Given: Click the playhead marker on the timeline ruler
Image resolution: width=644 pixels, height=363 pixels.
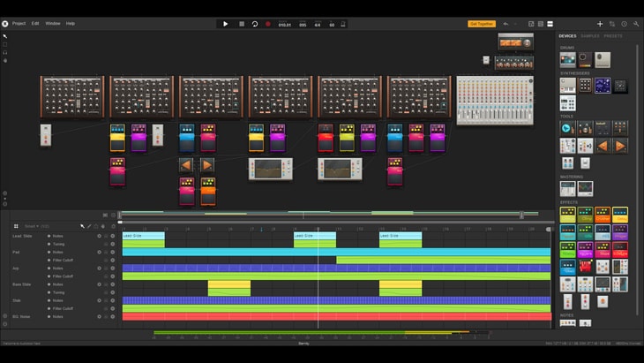Looking at the screenshot, I should [318, 229].
